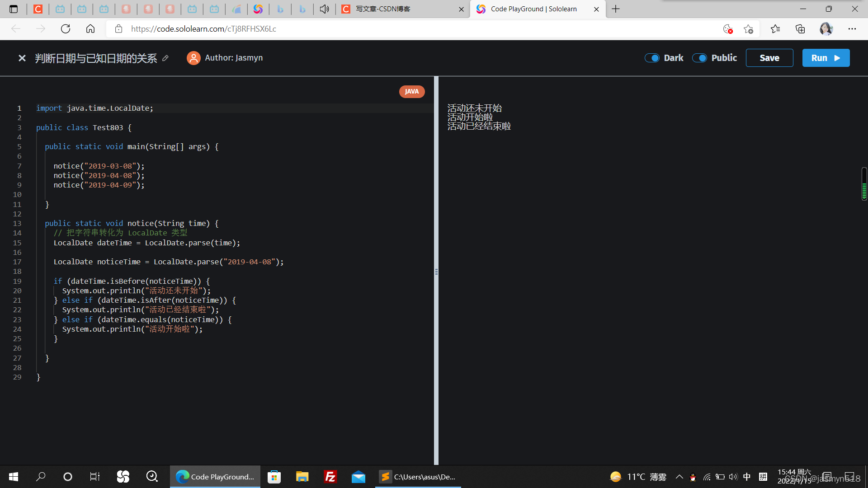
Task: Switch IME language mode 中
Action: (747, 477)
